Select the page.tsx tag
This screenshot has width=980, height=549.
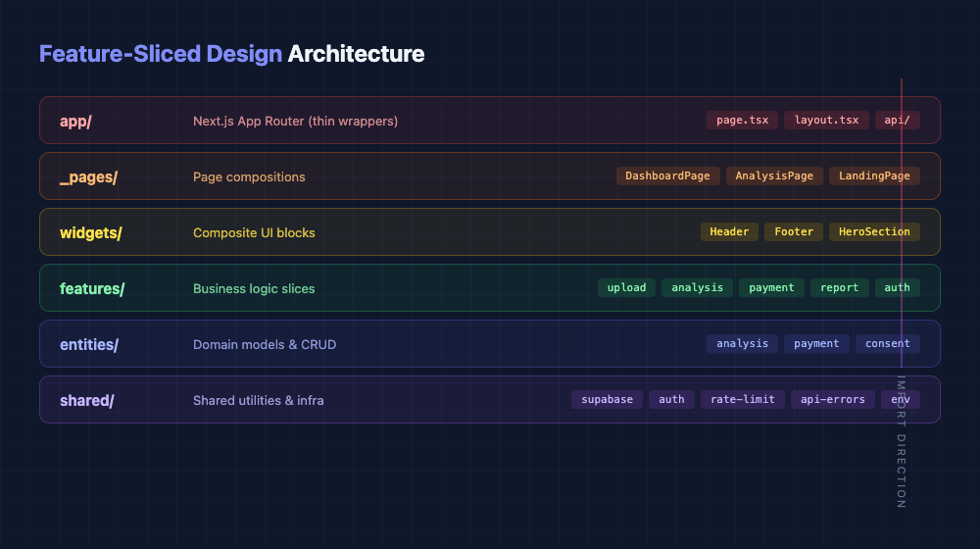tap(742, 120)
